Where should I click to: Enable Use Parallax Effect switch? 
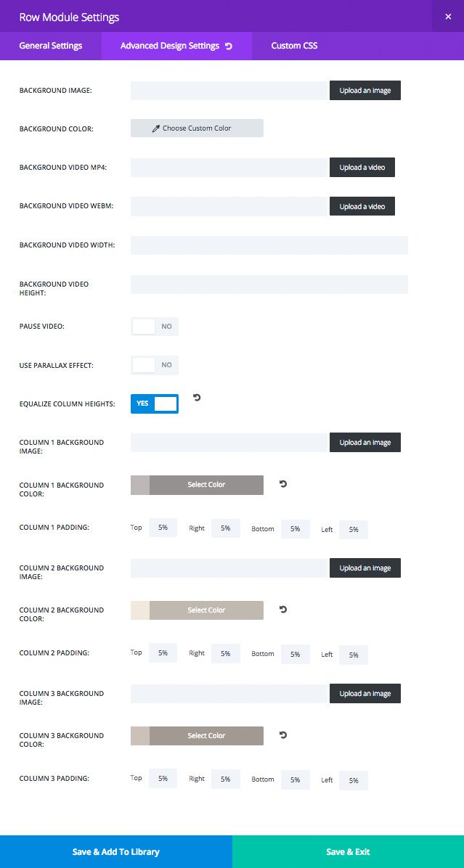pos(155,365)
